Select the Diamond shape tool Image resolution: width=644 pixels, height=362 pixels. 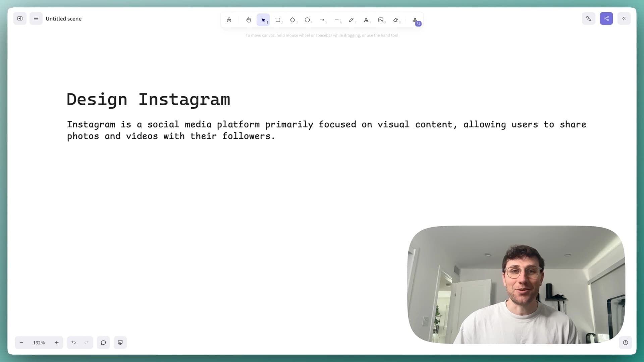292,20
